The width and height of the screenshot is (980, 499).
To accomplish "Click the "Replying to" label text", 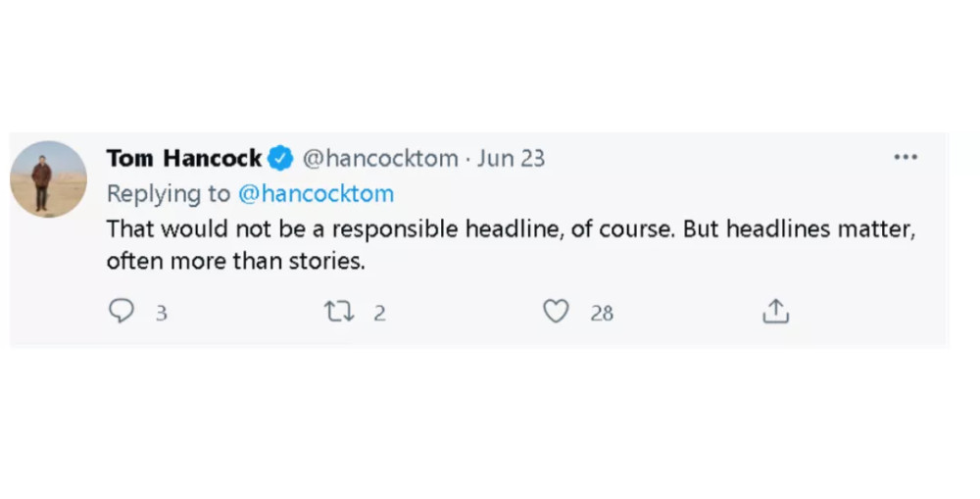I will point(169,193).
